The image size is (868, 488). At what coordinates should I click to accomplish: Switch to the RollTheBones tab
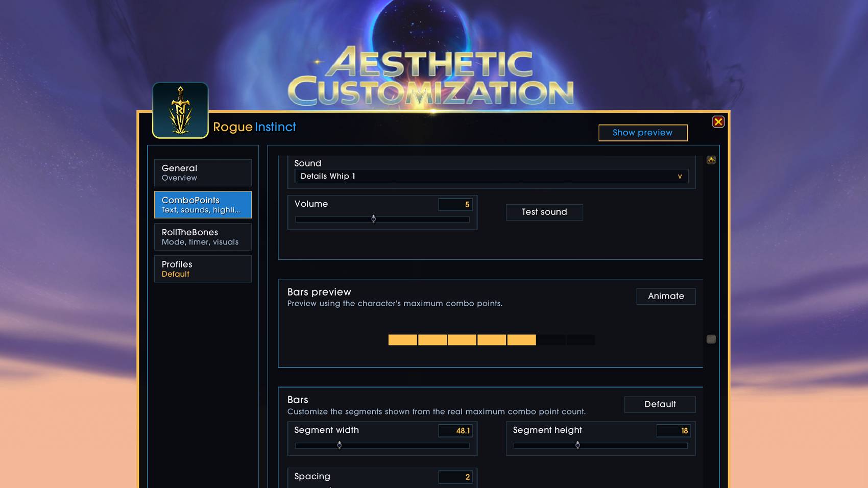pos(203,237)
